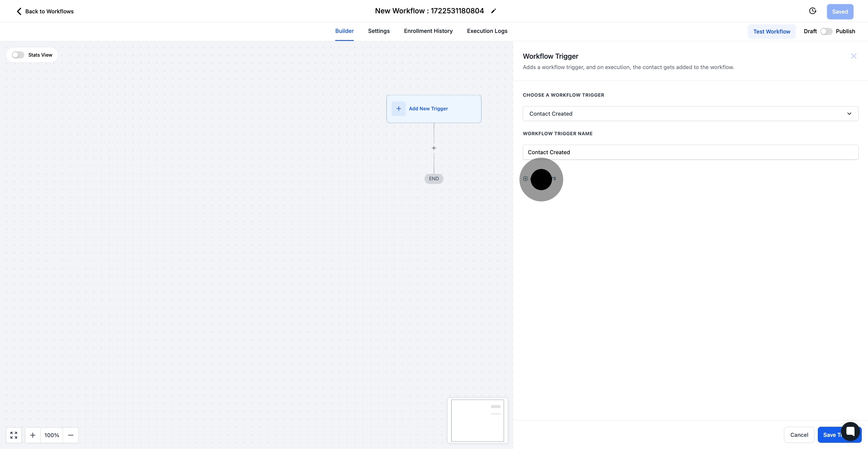The image size is (868, 449).
Task: Click the add filters plus-circle icon
Action: coord(525,179)
